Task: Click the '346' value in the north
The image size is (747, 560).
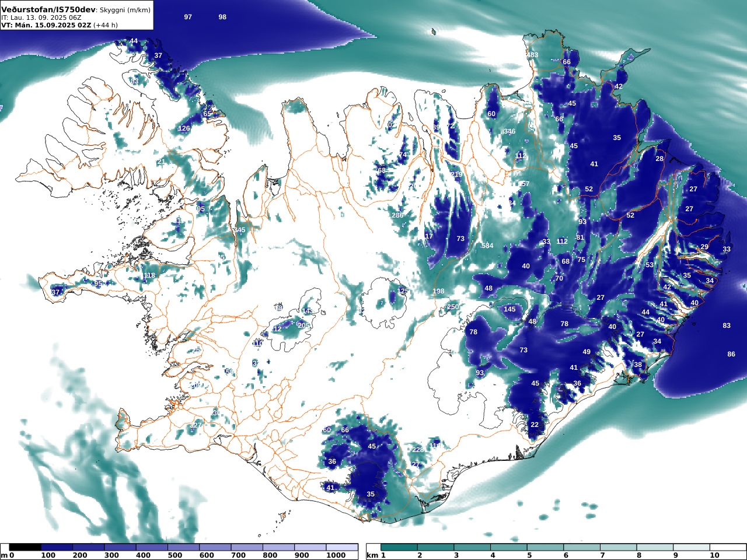Action: pyautogui.click(x=509, y=131)
